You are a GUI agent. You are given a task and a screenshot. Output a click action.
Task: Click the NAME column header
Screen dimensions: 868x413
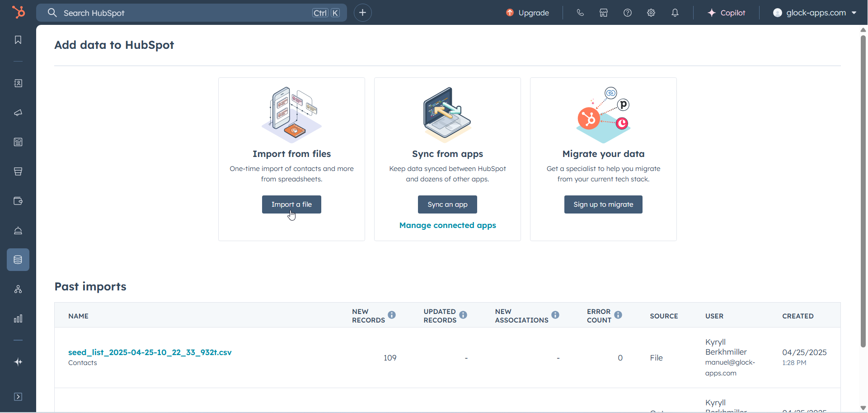click(x=79, y=316)
